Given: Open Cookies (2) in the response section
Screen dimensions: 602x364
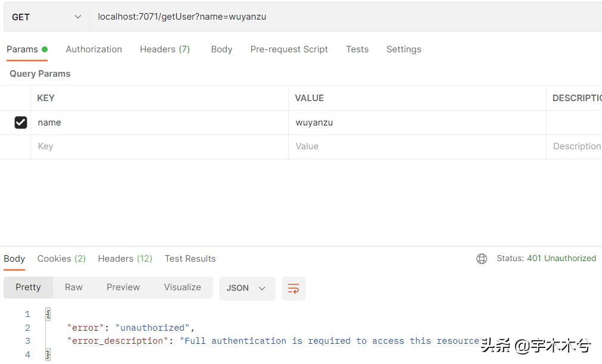Looking at the screenshot, I should [x=61, y=258].
